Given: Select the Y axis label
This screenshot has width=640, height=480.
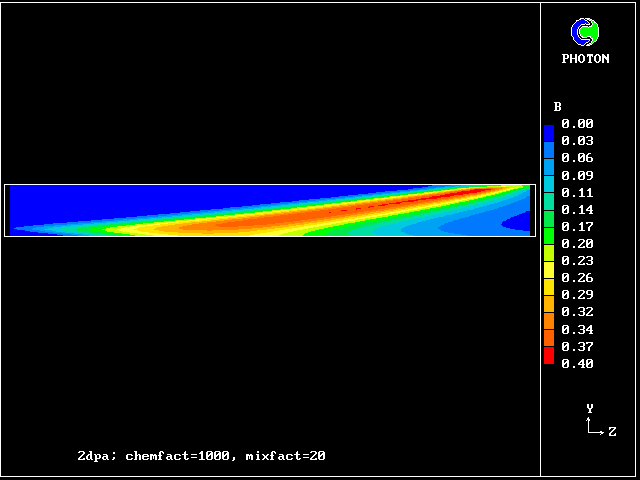Looking at the screenshot, I should tap(590, 408).
